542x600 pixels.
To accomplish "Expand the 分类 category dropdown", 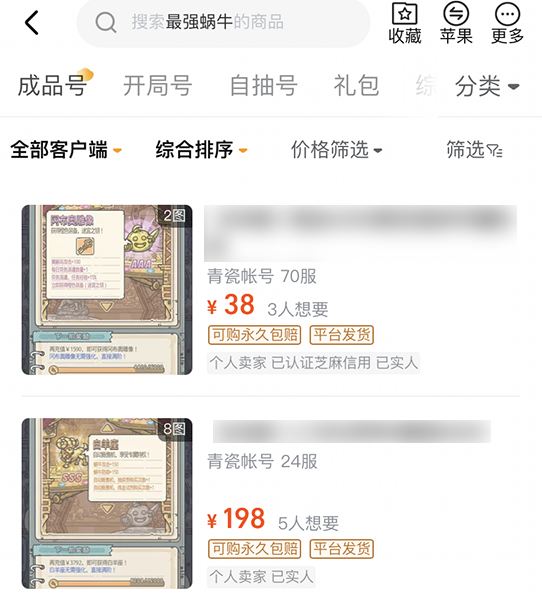I will [x=487, y=86].
